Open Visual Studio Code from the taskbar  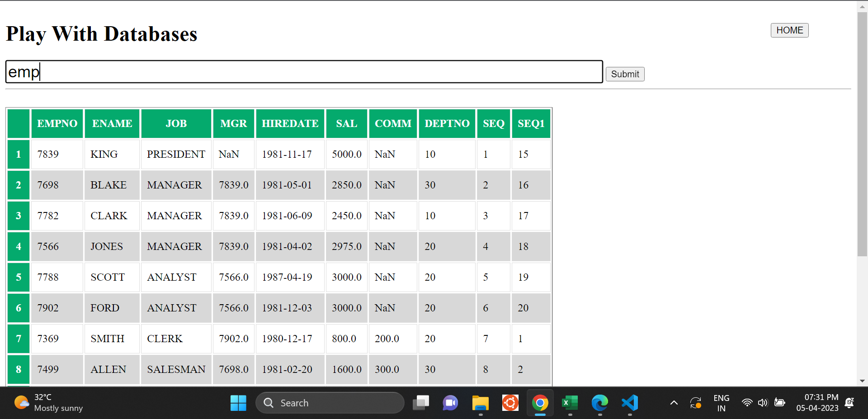[630, 403]
